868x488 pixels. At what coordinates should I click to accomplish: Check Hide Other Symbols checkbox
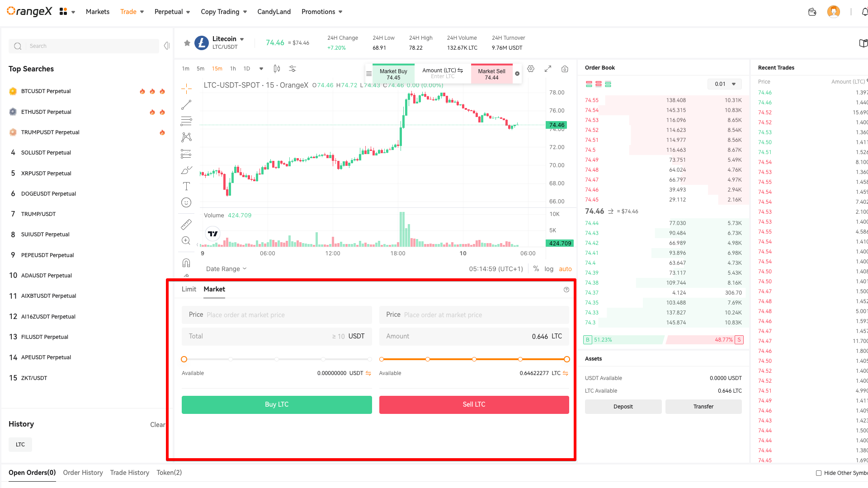point(819,473)
